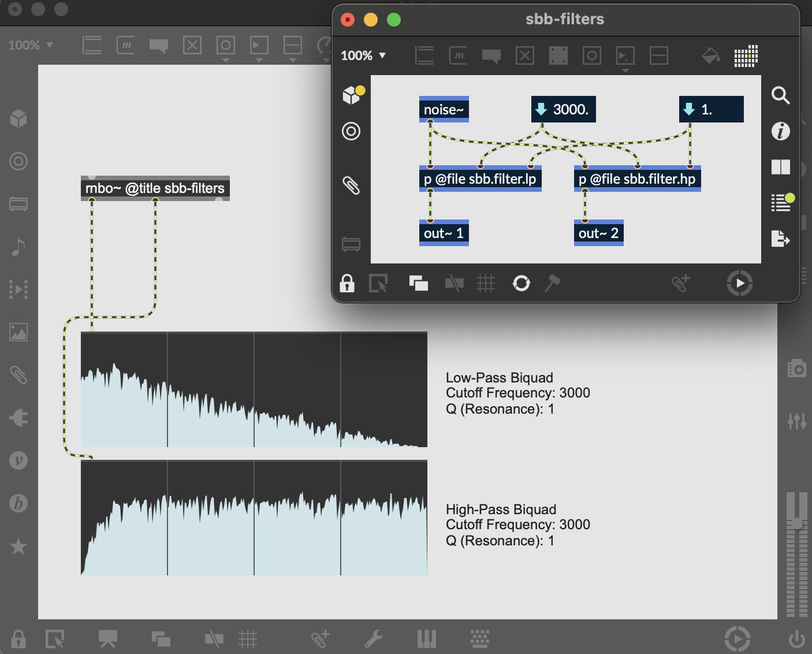Select the p @file sbb.filter.hp object
This screenshot has height=654, width=812.
637,179
